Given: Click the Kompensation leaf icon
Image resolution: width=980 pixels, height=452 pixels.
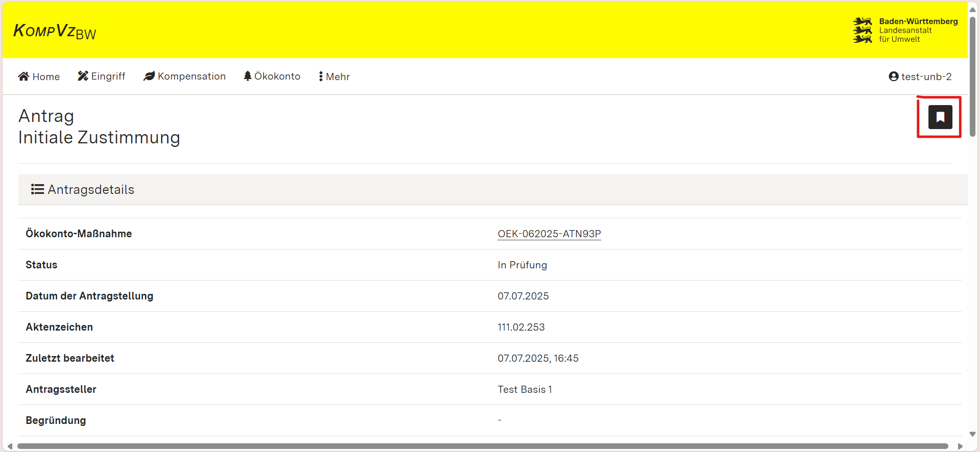Looking at the screenshot, I should (149, 76).
